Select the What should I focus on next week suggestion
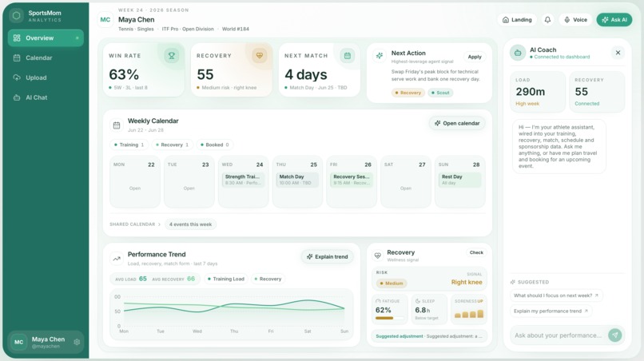The image size is (644, 361). click(x=556, y=296)
